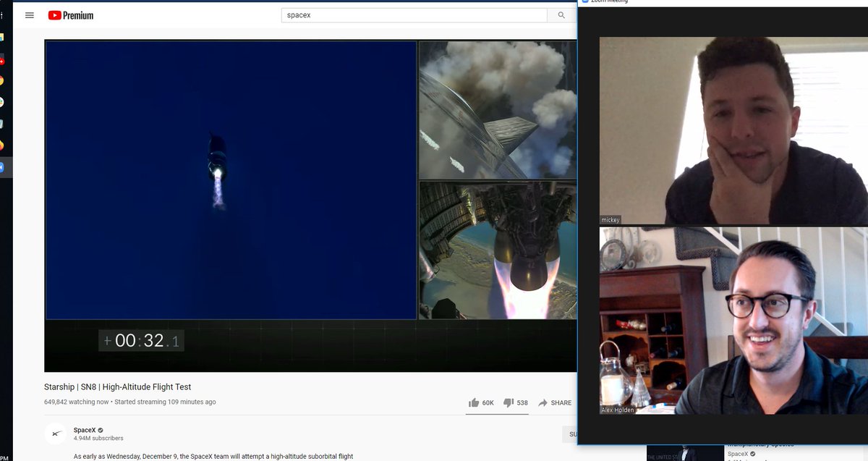
Task: Open the SpaceX channel name link
Action: [x=84, y=430]
